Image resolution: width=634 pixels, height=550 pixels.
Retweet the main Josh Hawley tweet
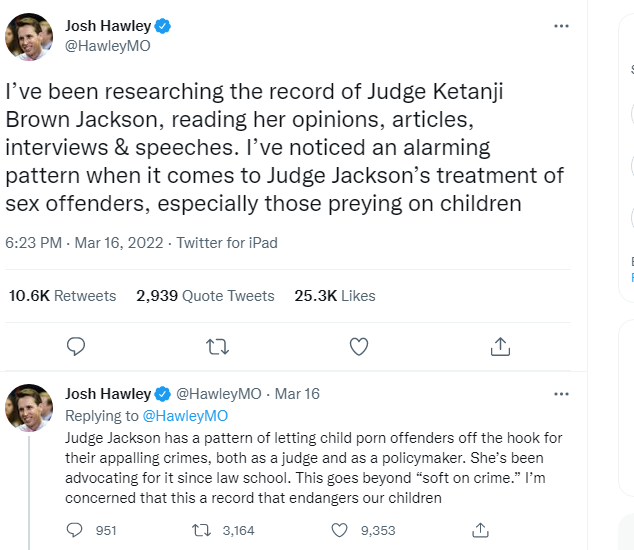coord(217,346)
